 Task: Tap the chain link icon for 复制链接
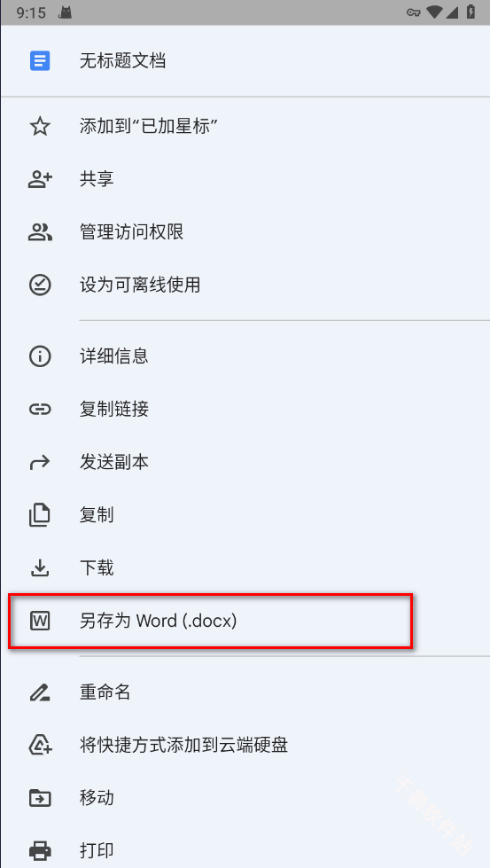[x=40, y=409]
